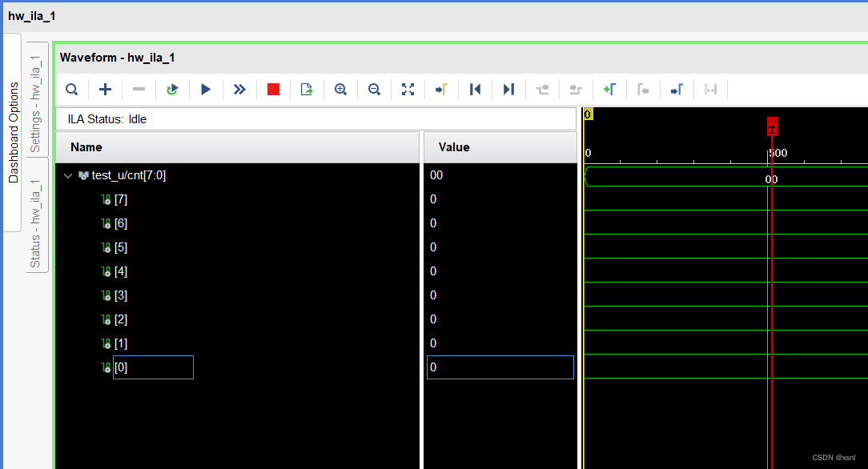Zoom fit the entire waveform
This screenshot has height=469, width=868.
coord(408,89)
